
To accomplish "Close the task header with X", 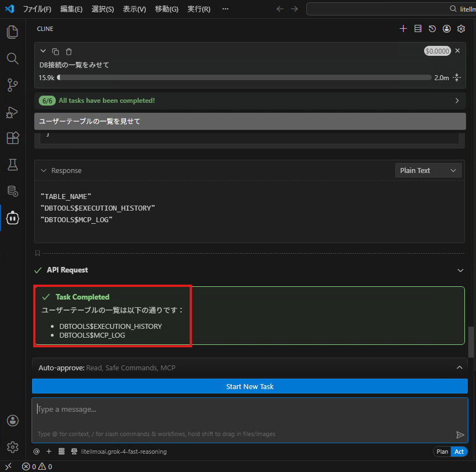I will 458,51.
